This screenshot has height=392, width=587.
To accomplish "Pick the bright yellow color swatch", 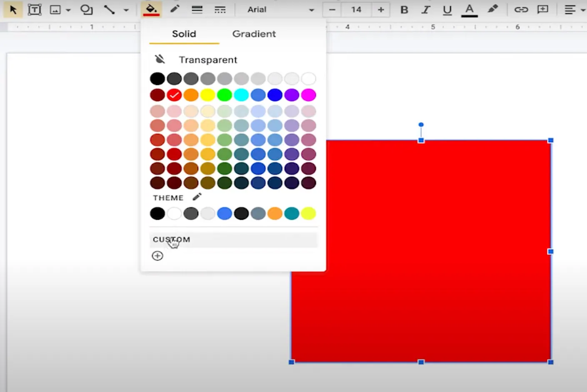I will (207, 95).
